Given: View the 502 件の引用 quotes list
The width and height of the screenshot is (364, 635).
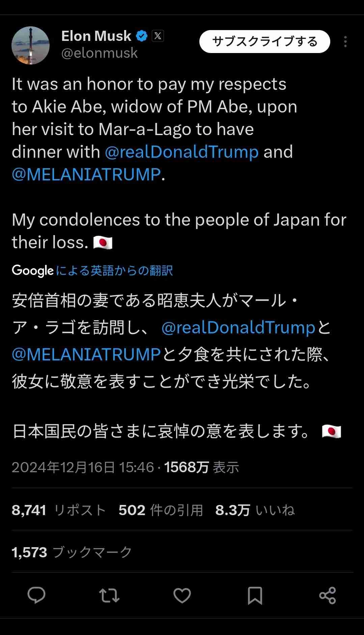Looking at the screenshot, I should click(x=161, y=510).
